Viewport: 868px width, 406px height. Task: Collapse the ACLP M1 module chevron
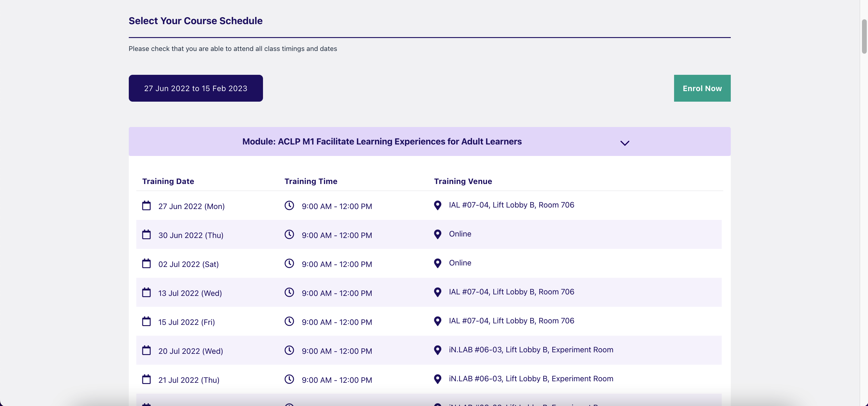pos(624,143)
